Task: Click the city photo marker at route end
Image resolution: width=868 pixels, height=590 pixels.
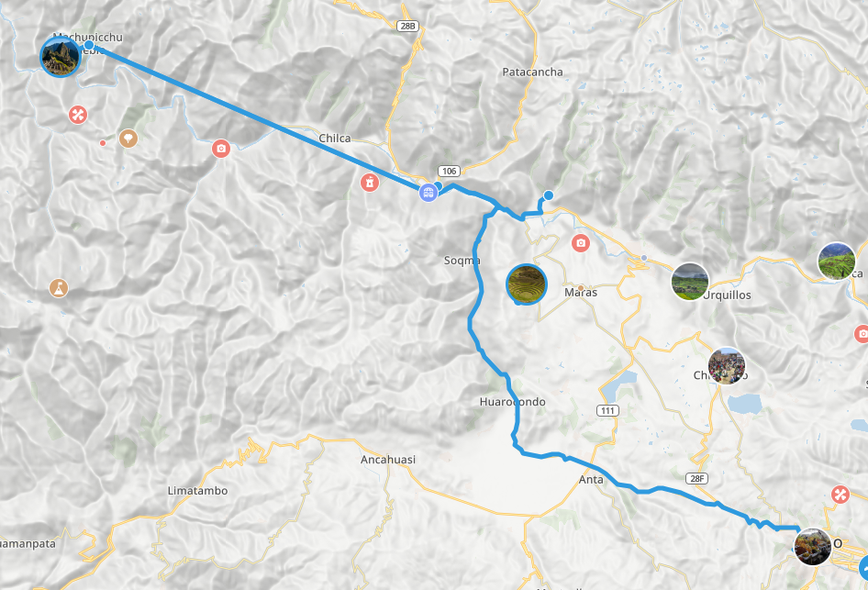Action: (813, 547)
